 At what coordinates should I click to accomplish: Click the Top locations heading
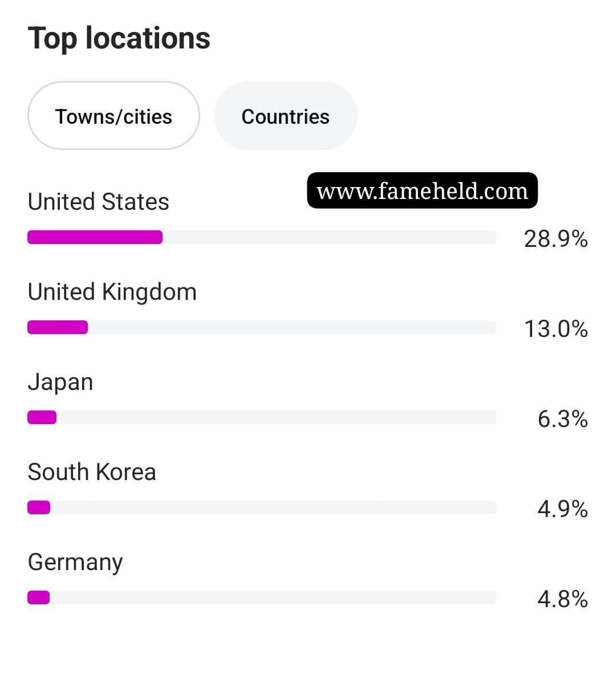click(x=119, y=39)
